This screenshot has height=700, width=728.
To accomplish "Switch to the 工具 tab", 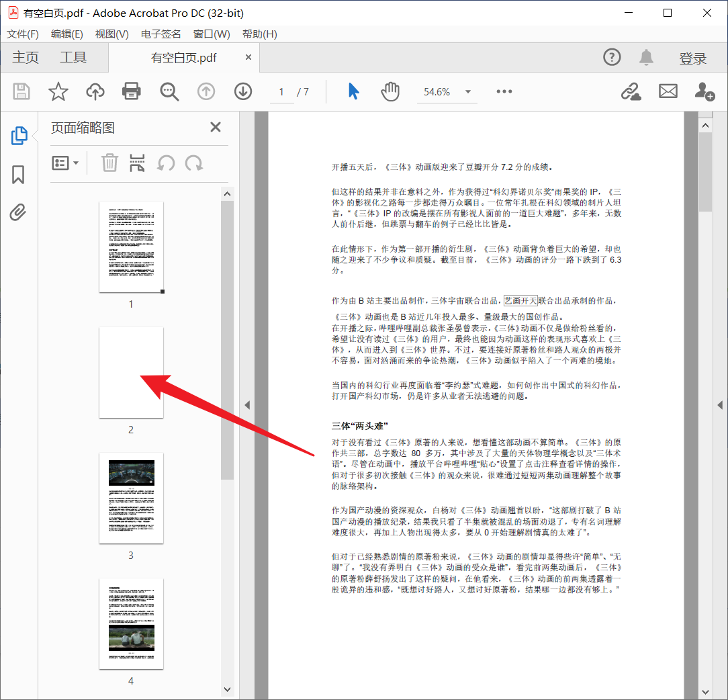I will click(73, 57).
